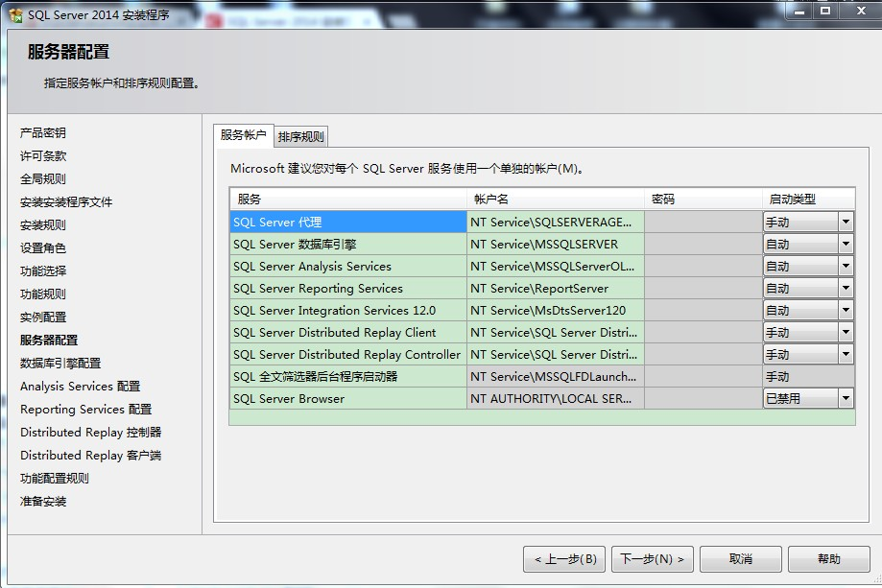This screenshot has width=882, height=588.
Task: Click 安装规则 step in sidebar
Action: click(x=43, y=224)
